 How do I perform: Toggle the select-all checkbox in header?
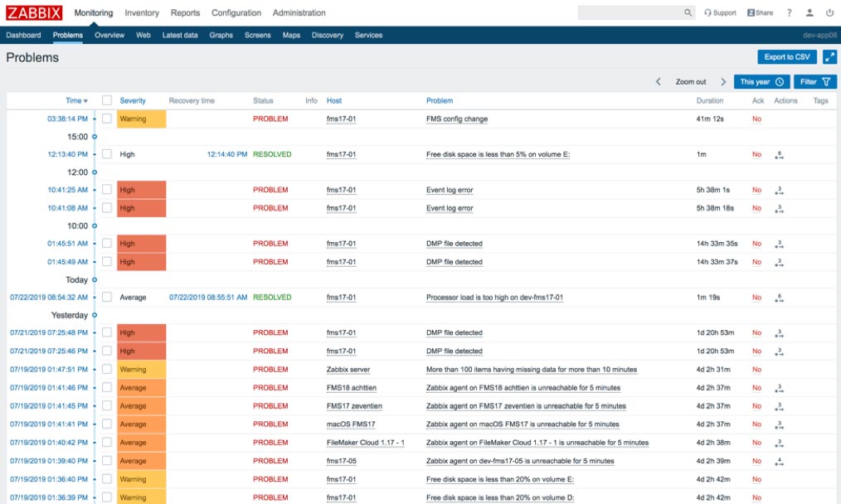coord(107,100)
